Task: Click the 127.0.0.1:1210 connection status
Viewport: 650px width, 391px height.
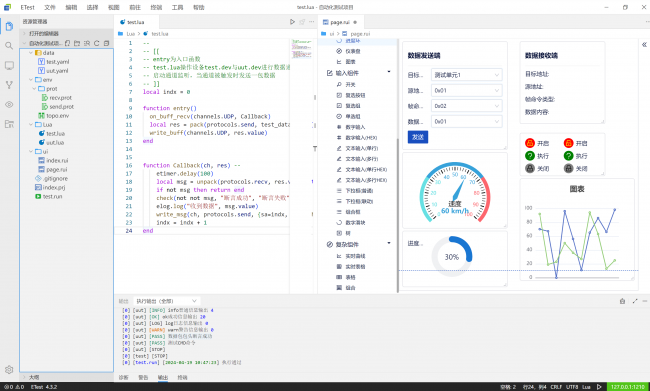Action: [x=628, y=387]
